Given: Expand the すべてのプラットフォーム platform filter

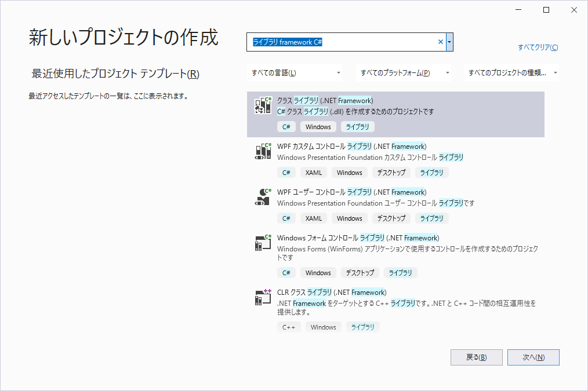Looking at the screenshot, I should pyautogui.click(x=405, y=73).
